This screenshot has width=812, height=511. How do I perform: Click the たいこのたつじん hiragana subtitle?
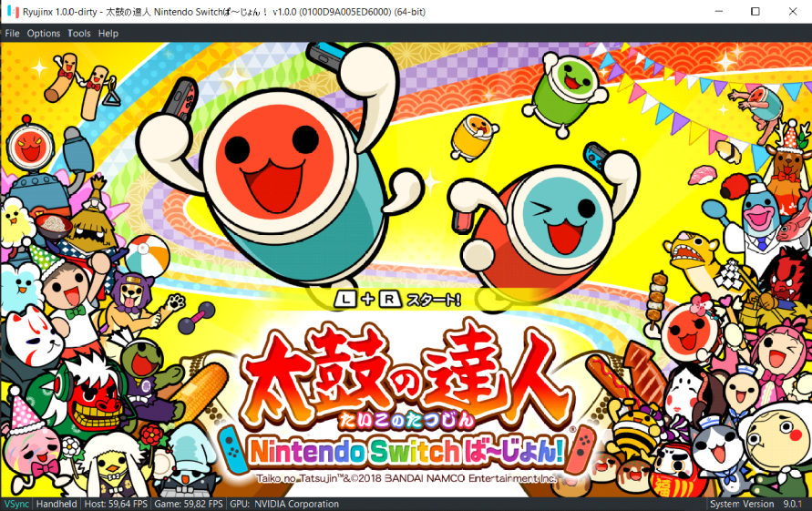pos(407,420)
